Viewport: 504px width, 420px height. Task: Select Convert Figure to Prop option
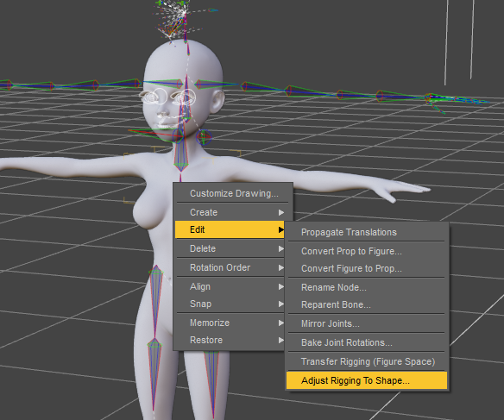pyautogui.click(x=367, y=268)
